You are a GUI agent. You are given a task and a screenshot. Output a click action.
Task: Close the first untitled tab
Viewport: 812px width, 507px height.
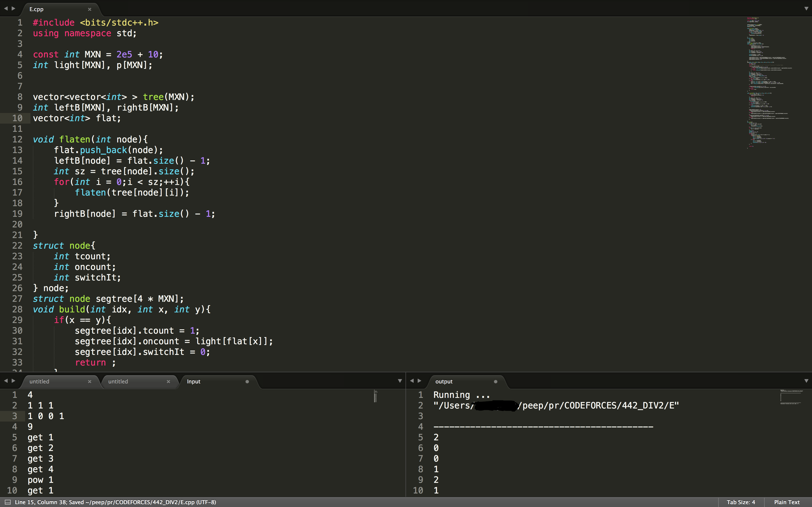tap(89, 381)
